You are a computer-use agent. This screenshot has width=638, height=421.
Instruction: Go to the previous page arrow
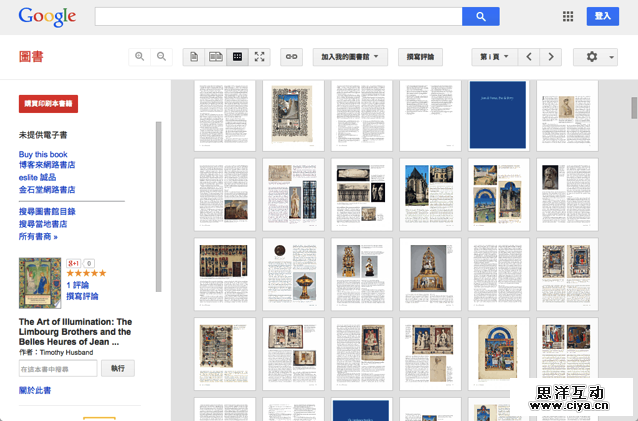coord(530,57)
